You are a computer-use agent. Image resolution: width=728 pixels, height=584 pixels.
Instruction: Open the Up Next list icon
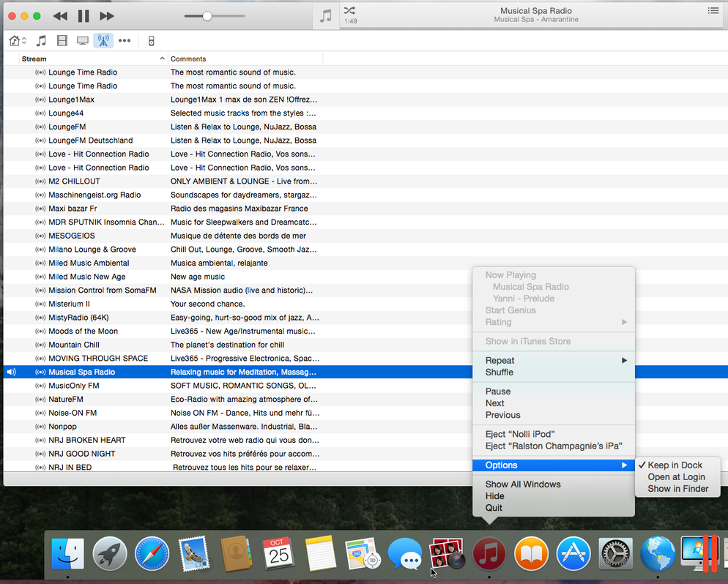[x=713, y=10]
